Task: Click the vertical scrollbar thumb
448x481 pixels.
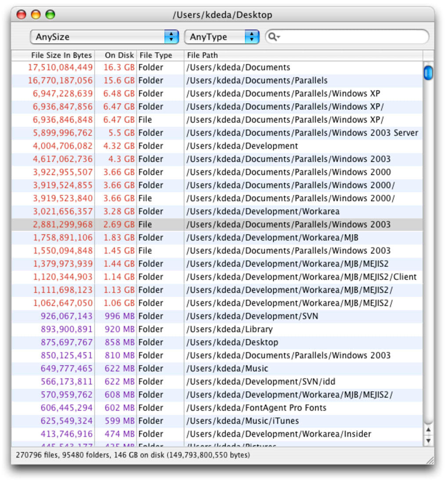Action: point(428,73)
